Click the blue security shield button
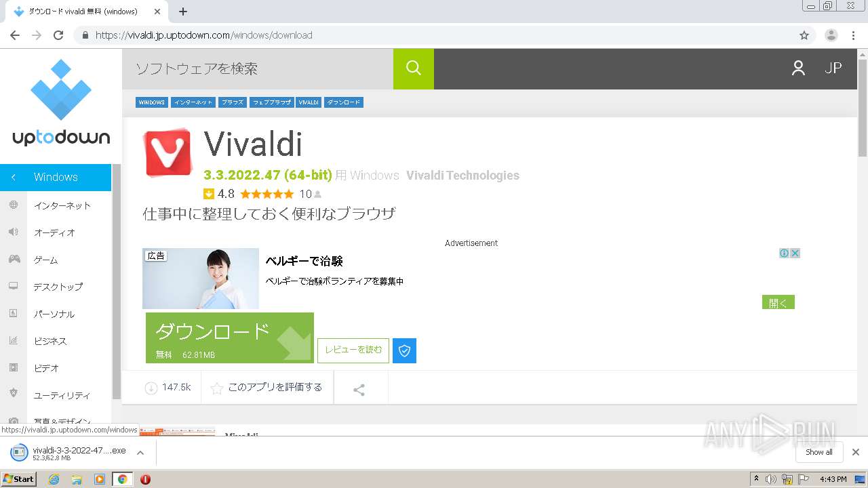This screenshot has height=488, width=868. coord(405,350)
